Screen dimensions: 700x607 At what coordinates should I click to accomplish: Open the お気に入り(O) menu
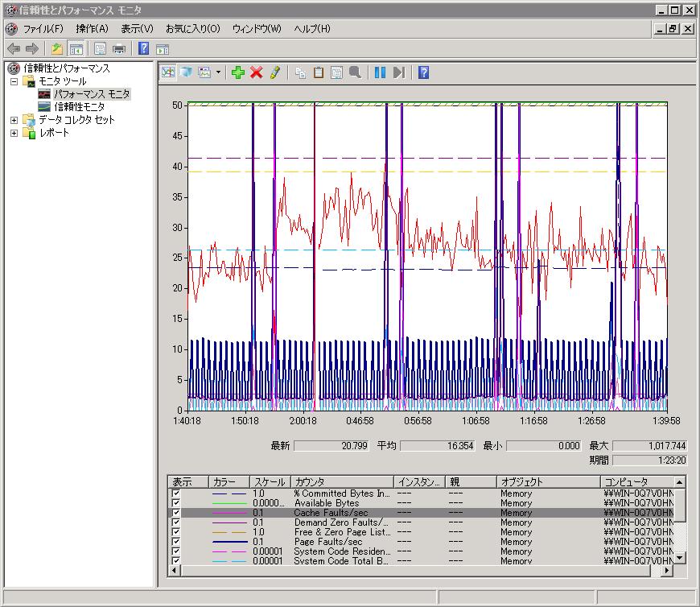point(192,29)
